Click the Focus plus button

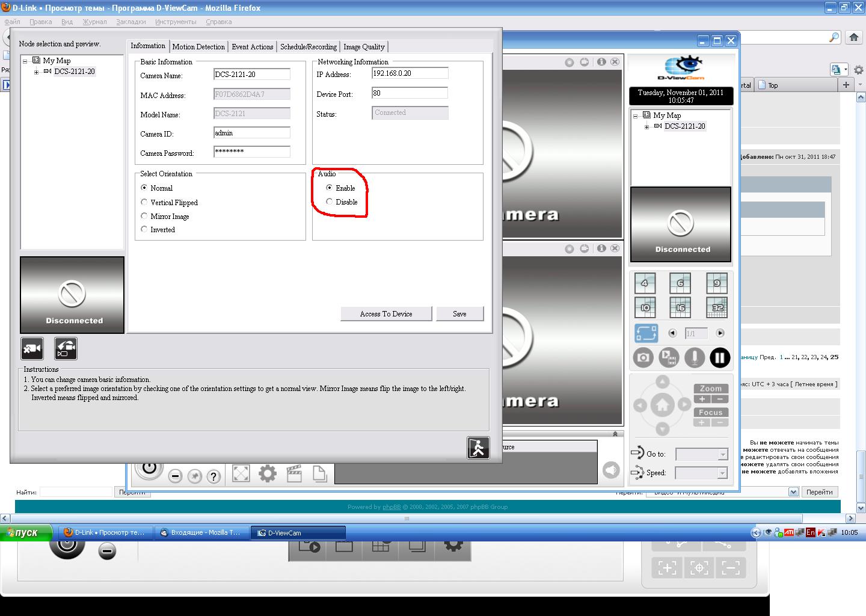(x=702, y=422)
